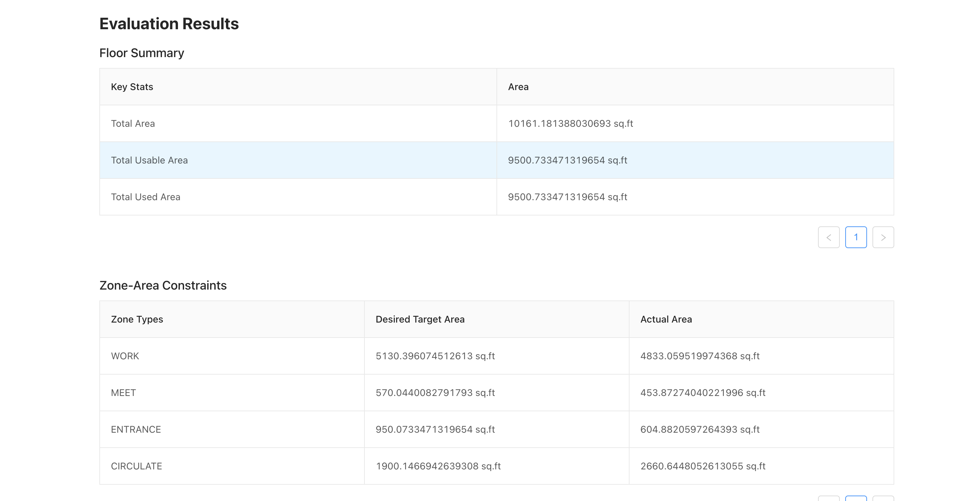
Task: Click the Key Stats column header
Action: (x=132, y=87)
